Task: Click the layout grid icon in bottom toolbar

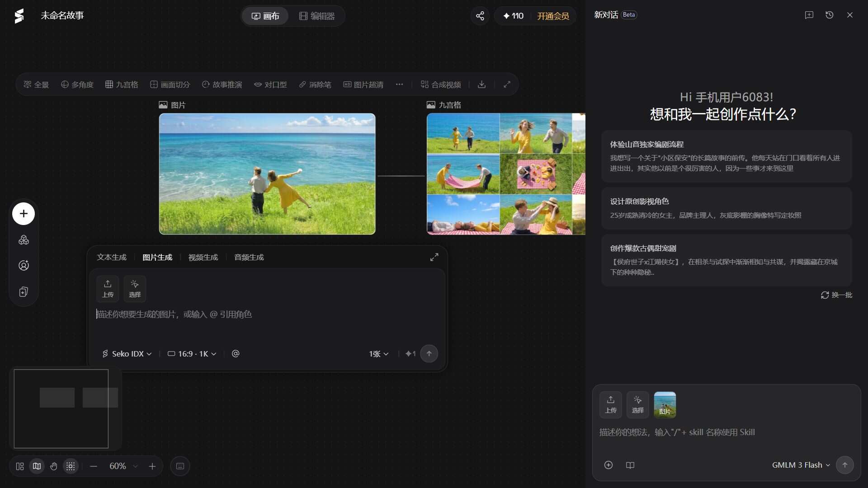Action: pyautogui.click(x=20, y=466)
